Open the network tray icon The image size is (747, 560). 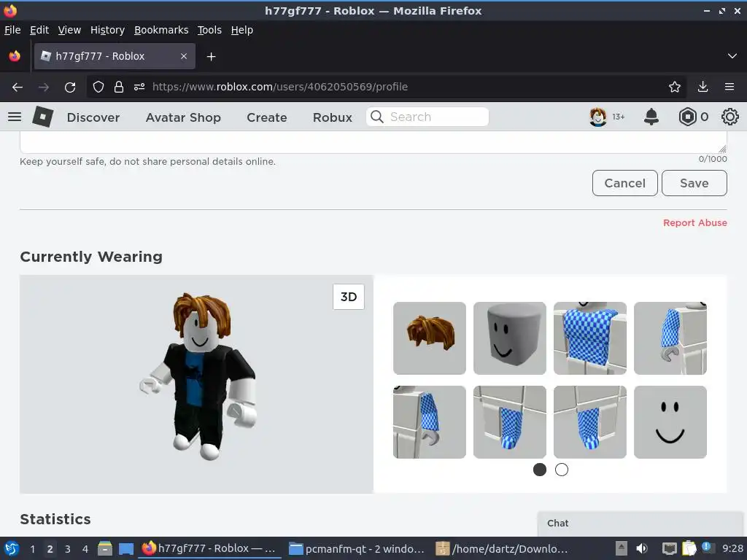point(670,548)
